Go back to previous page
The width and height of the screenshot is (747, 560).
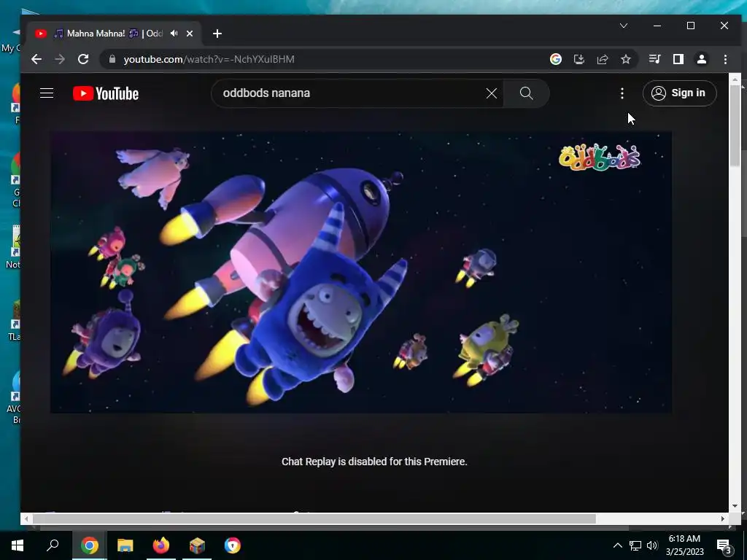[x=36, y=59]
